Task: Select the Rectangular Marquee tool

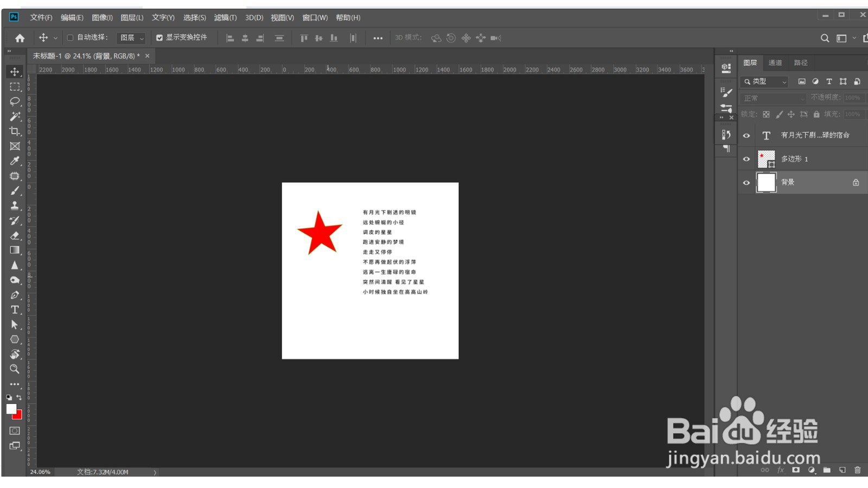Action: click(15, 87)
